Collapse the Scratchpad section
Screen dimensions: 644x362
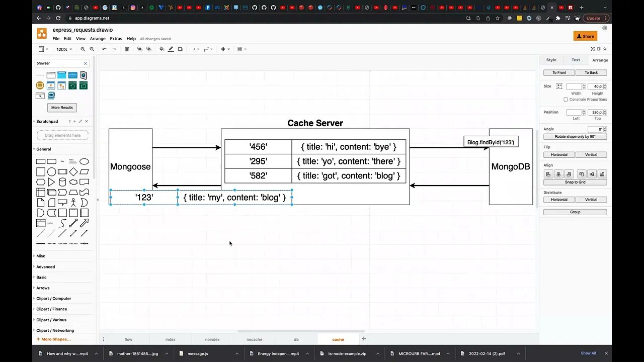pos(47,121)
